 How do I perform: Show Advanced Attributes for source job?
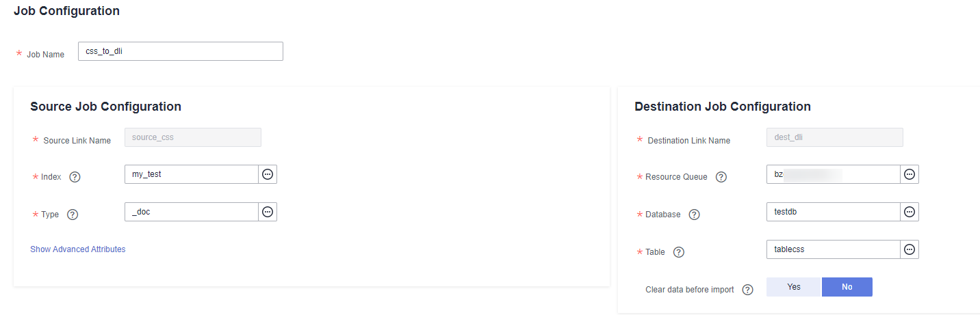click(x=78, y=249)
